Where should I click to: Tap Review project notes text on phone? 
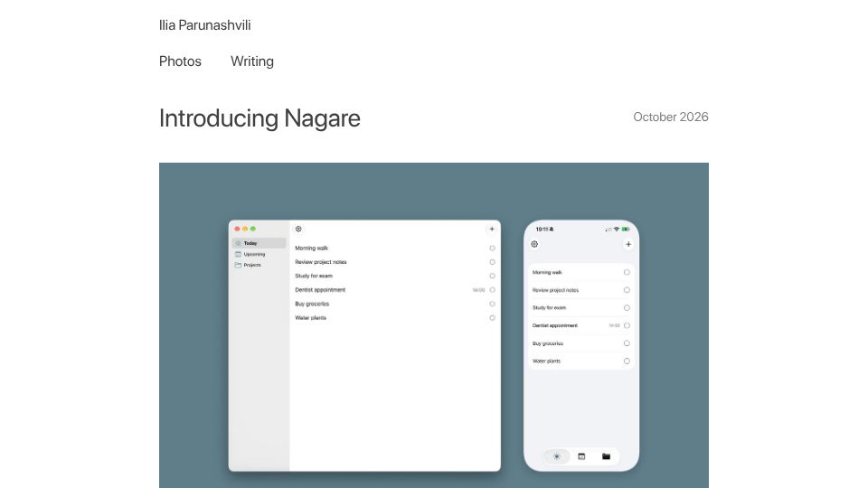[555, 290]
